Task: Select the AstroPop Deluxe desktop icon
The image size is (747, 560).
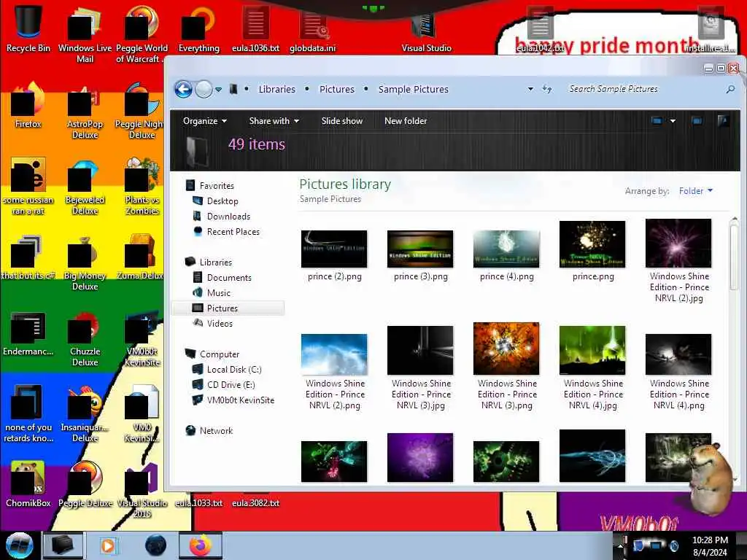Action: [x=85, y=111]
